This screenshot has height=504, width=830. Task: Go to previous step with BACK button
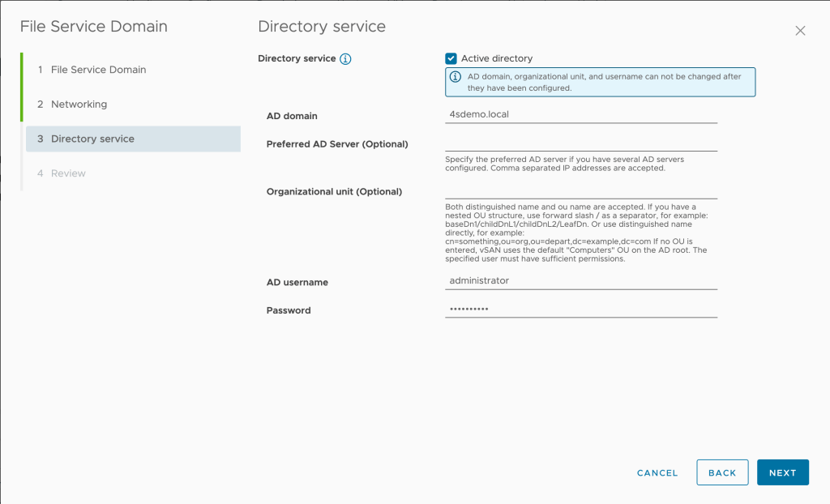[x=721, y=472]
